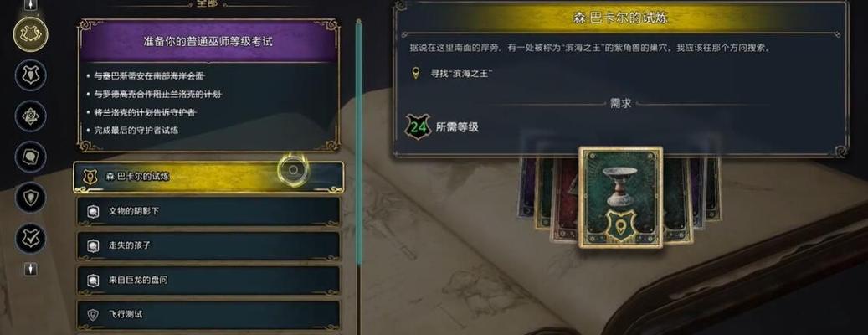Click the up arrow above sidebar icons
This screenshot has width=868, height=335.
(x=30, y=5)
